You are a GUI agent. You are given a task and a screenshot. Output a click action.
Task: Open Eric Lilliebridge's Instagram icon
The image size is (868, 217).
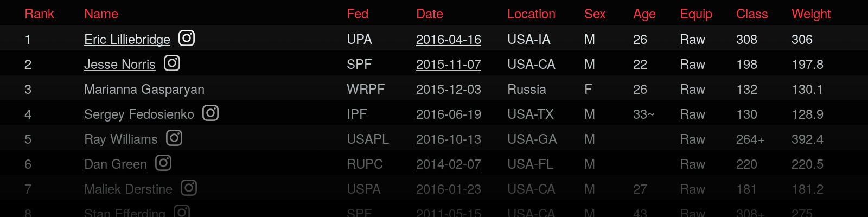click(187, 39)
